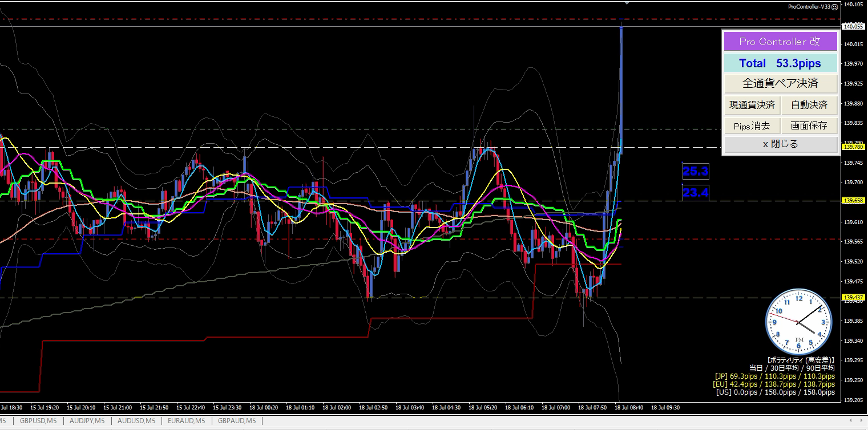The height and width of the screenshot is (430, 868).
Task: Switch to the AUDJPY,M5 chart tab
Action: (87, 421)
